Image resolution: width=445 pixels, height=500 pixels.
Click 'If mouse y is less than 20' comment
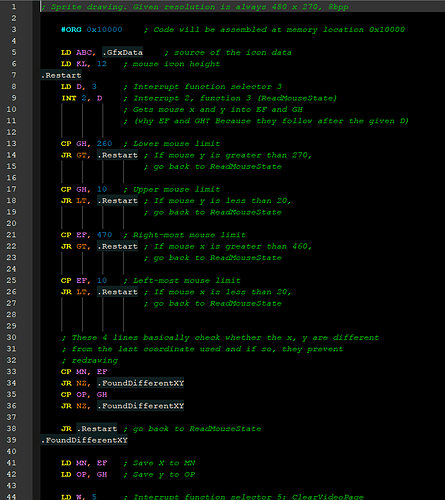[x=217, y=201]
